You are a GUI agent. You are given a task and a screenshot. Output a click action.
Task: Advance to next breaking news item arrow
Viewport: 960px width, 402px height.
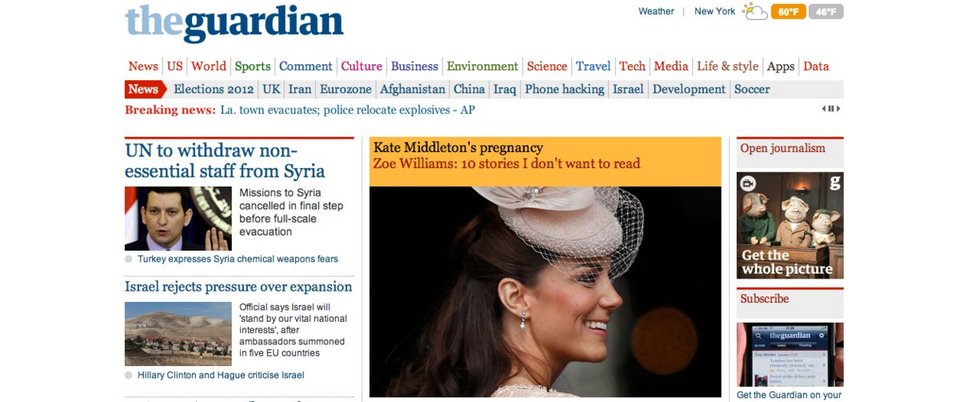point(838,109)
